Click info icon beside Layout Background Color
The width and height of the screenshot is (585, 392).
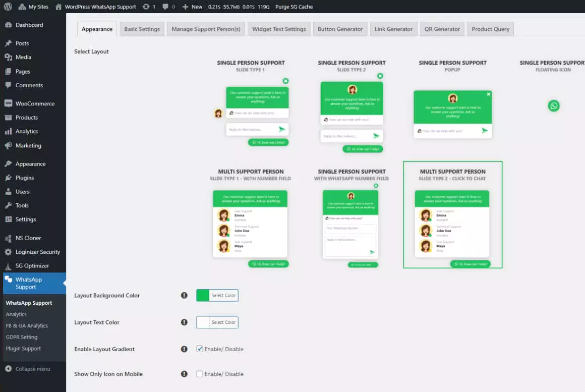pyautogui.click(x=184, y=295)
